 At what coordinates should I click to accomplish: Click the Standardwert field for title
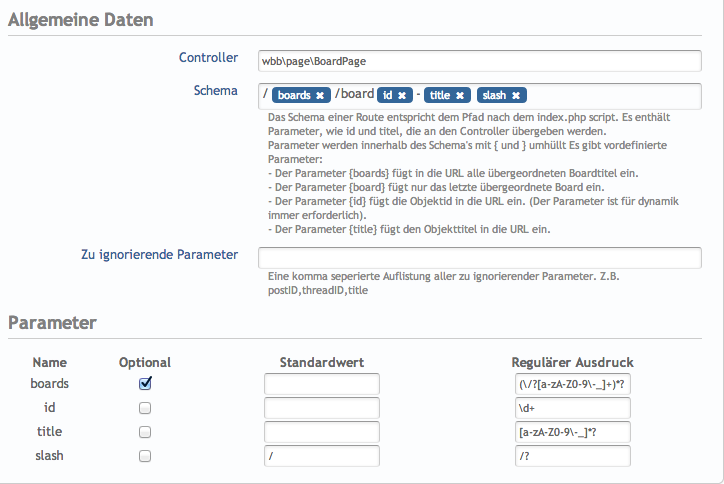322,432
